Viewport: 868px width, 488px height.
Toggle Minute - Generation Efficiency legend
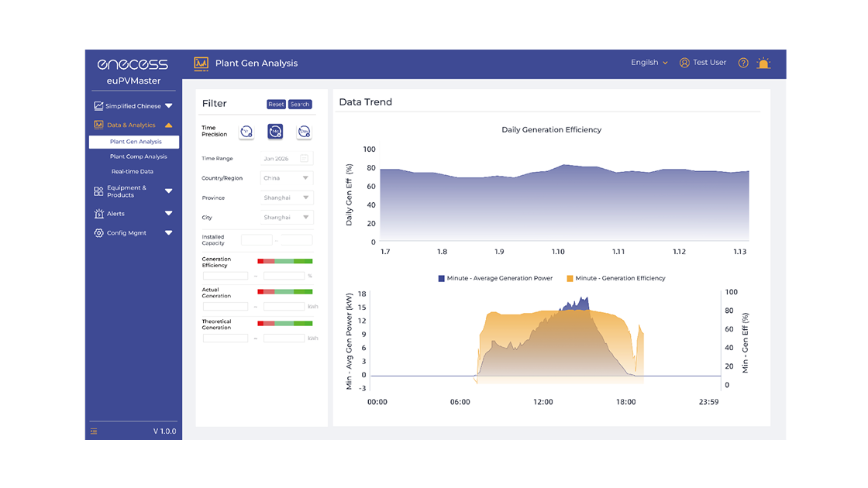(616, 278)
